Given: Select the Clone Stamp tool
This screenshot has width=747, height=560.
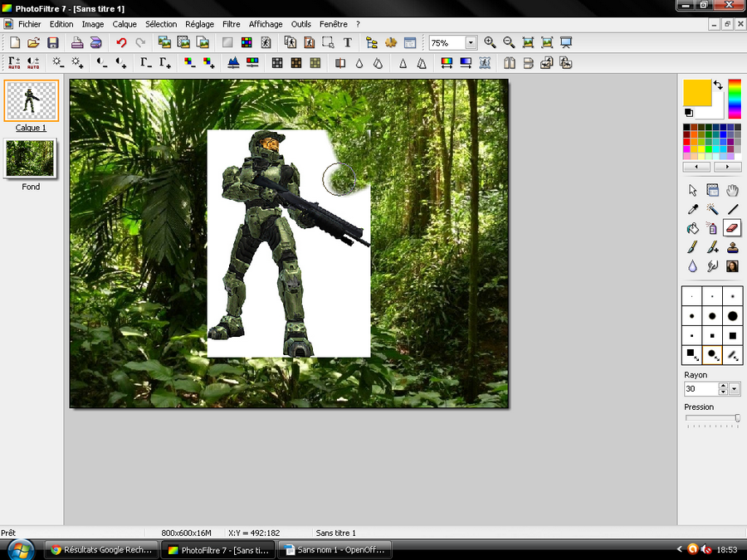Looking at the screenshot, I should tap(732, 247).
